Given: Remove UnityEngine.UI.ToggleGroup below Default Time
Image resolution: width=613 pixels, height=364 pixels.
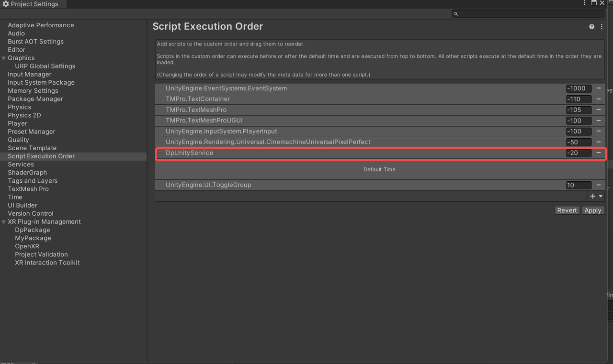Looking at the screenshot, I should click(x=599, y=185).
